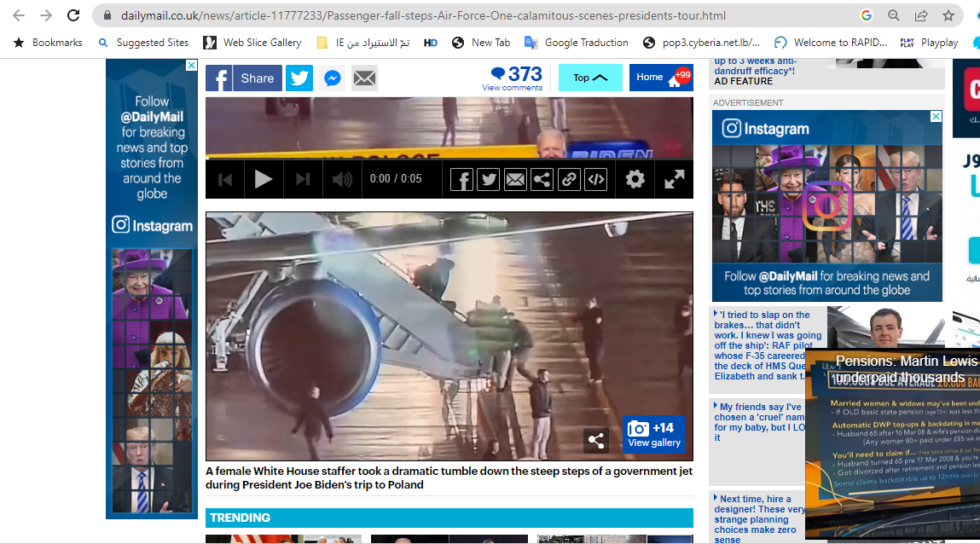Click the share icon on the jet image
This screenshot has width=980, height=544.
(596, 441)
